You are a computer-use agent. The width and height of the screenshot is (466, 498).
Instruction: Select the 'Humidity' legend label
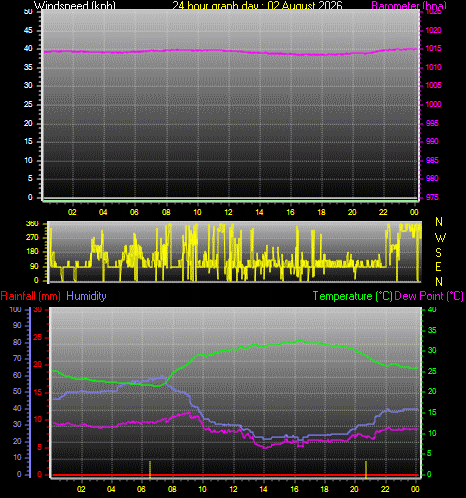(86, 296)
